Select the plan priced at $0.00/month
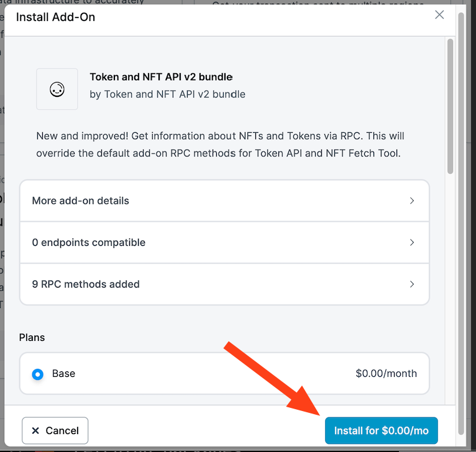 click(224, 373)
